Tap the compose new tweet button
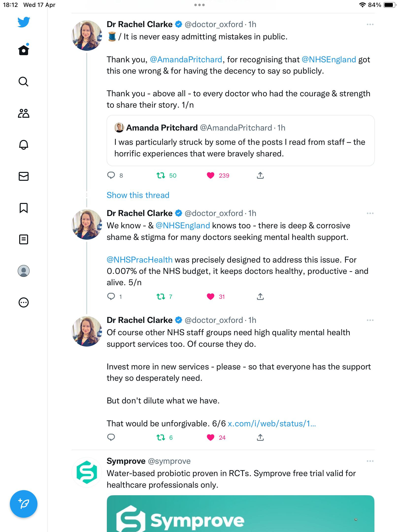 [x=24, y=504]
